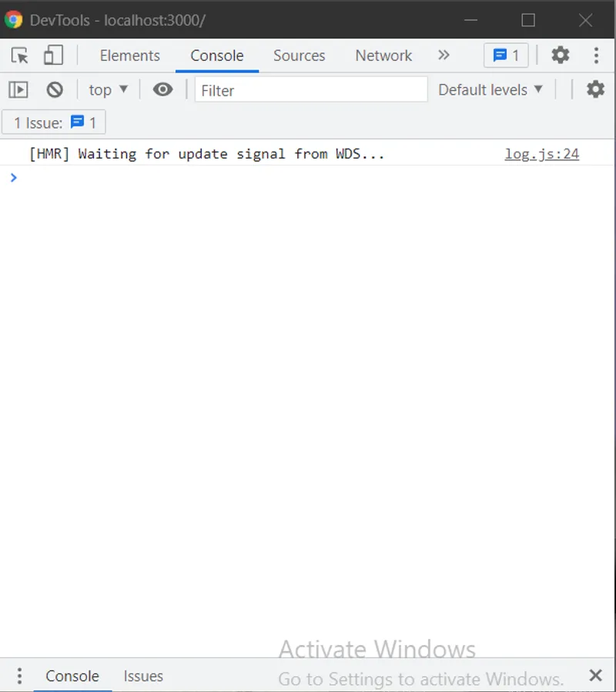
Task: Open the Default levels dropdown
Action: pos(490,89)
